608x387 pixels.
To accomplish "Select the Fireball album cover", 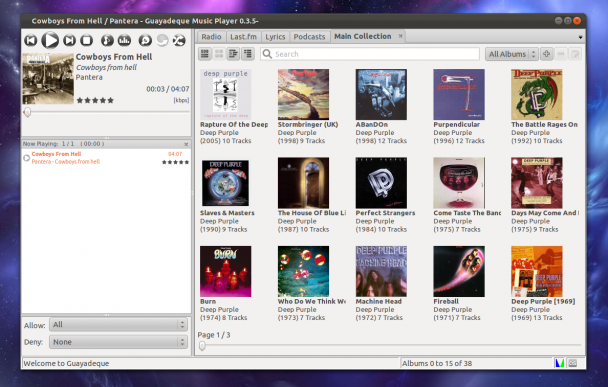I will [x=459, y=271].
